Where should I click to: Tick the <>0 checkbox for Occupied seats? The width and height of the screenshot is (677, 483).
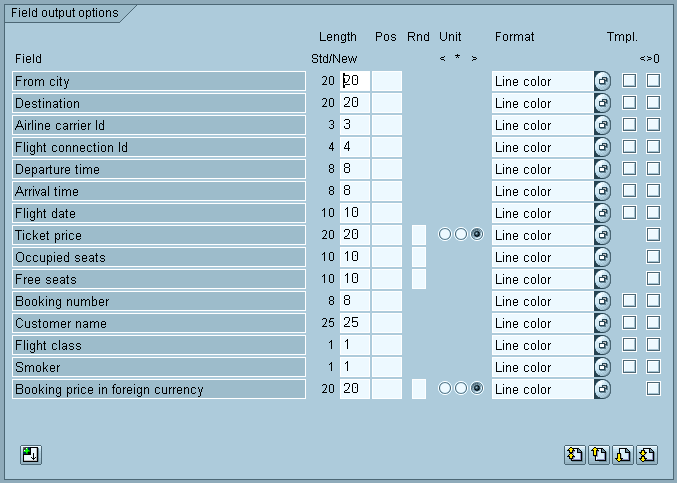click(x=653, y=257)
